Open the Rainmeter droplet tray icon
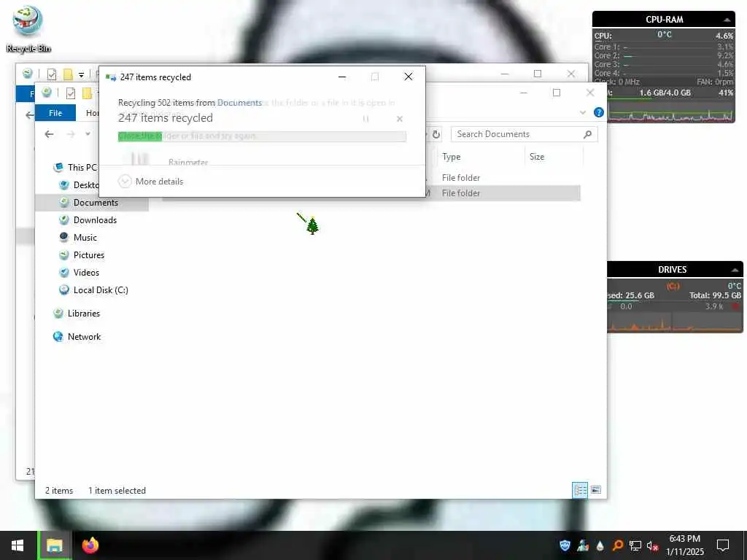The image size is (747, 560). click(x=600, y=545)
